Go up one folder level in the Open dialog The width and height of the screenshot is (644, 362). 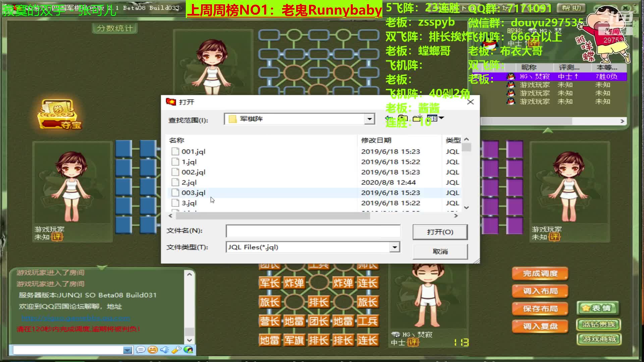pos(402,119)
